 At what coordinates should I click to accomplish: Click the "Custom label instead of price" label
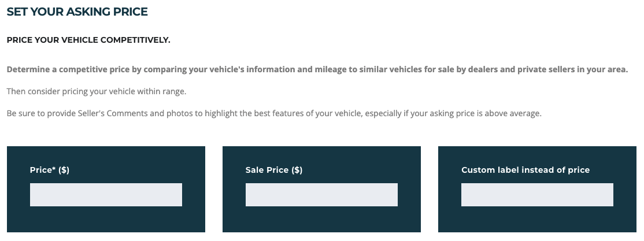tap(525, 170)
